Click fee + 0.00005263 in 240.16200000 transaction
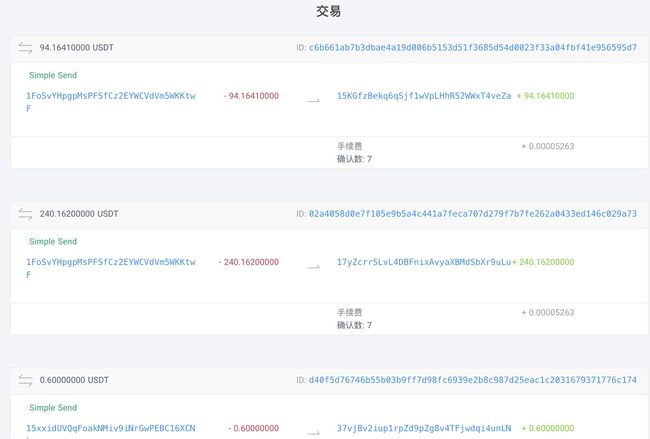The image size is (650, 439). coord(548,313)
